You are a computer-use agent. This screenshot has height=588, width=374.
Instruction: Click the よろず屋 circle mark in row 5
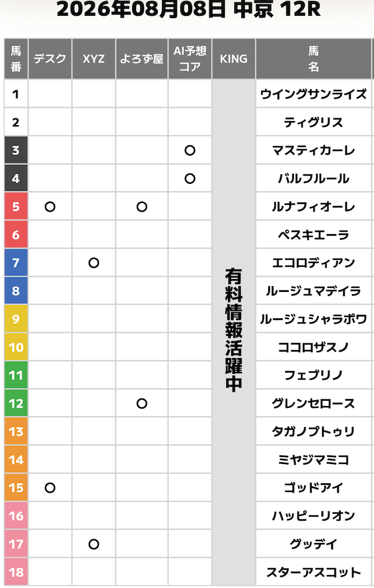click(x=141, y=207)
